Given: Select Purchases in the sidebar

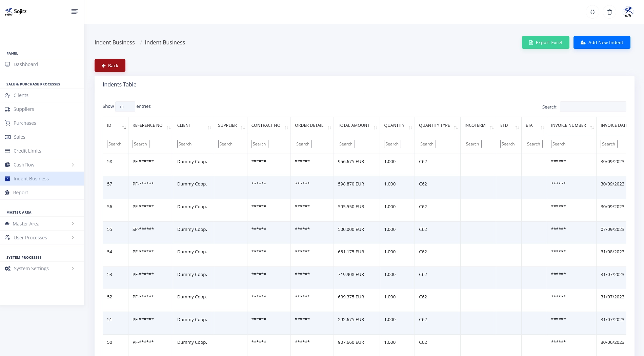Looking at the screenshot, I should pos(42,123).
